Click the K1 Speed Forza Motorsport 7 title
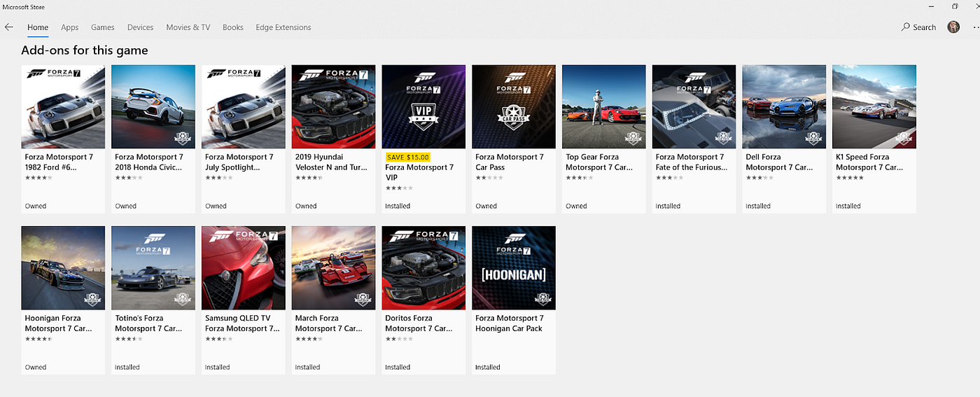The width and height of the screenshot is (980, 397). [x=870, y=162]
